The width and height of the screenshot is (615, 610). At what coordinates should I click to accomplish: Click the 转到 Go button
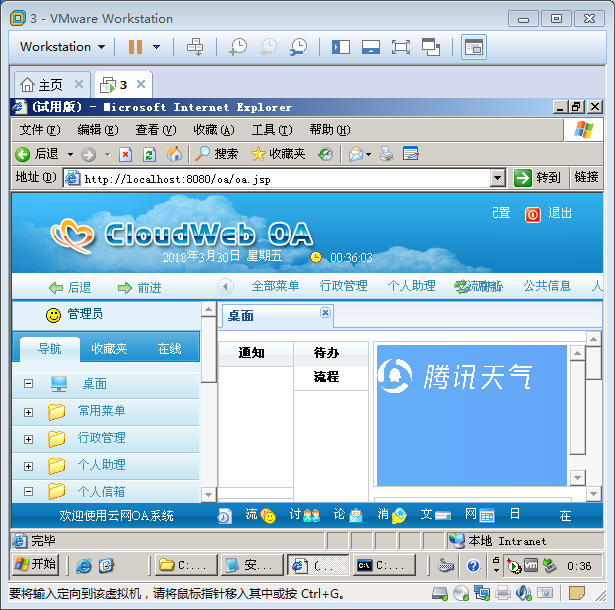coord(538,178)
